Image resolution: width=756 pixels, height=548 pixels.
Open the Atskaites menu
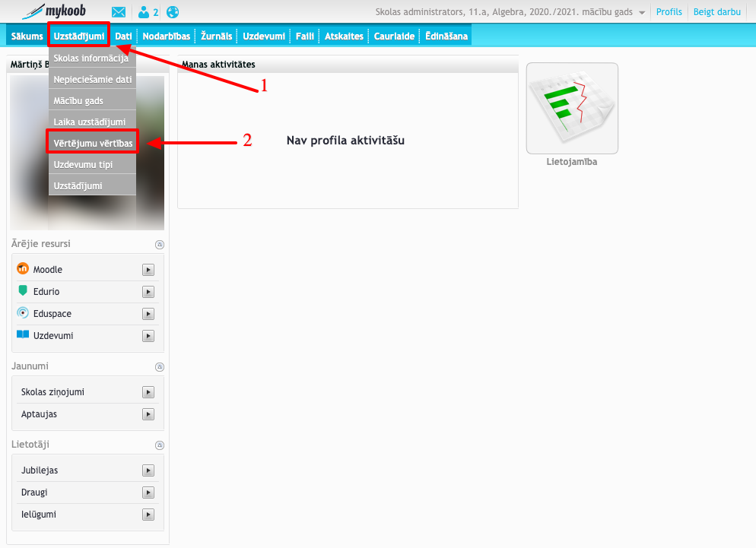point(344,36)
